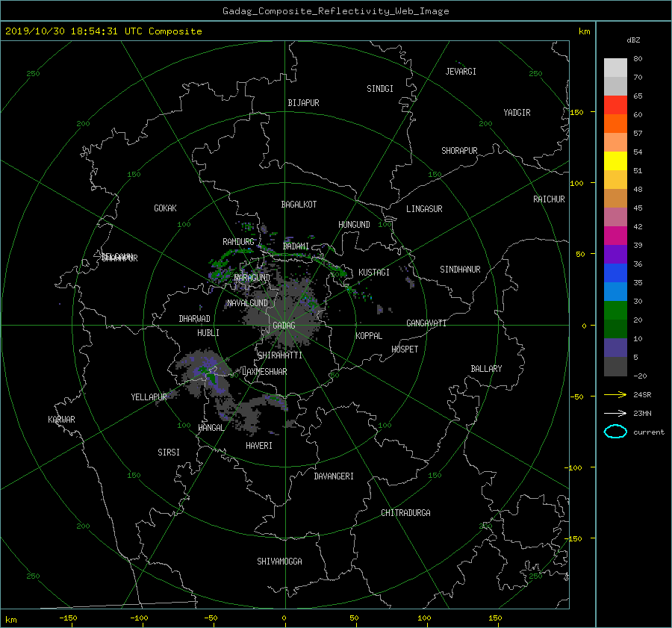Click the KOPPAL label
The height and width of the screenshot is (628, 672).
[x=369, y=336]
